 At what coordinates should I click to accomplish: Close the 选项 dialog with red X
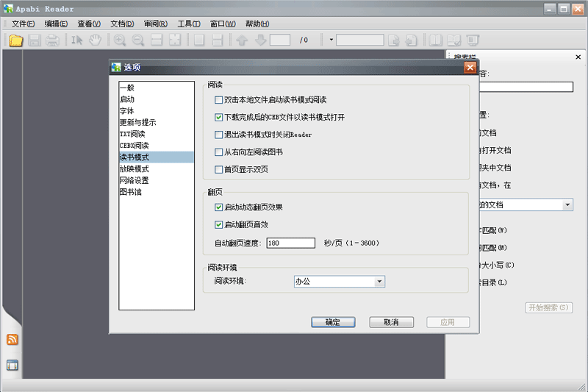point(470,68)
